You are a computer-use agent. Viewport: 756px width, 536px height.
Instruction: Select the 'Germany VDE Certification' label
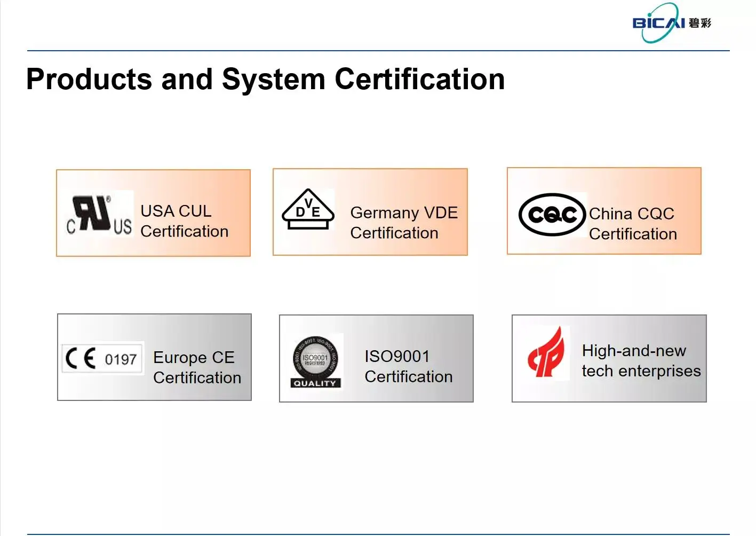click(404, 223)
